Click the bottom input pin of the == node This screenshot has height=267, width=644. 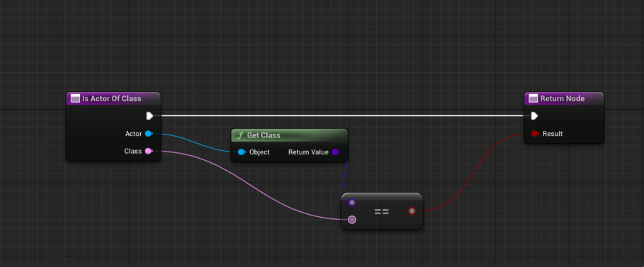352,219
